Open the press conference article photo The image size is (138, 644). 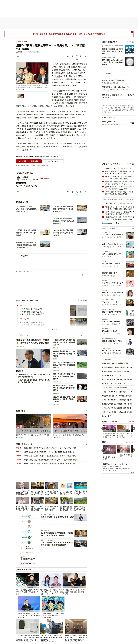32,73
